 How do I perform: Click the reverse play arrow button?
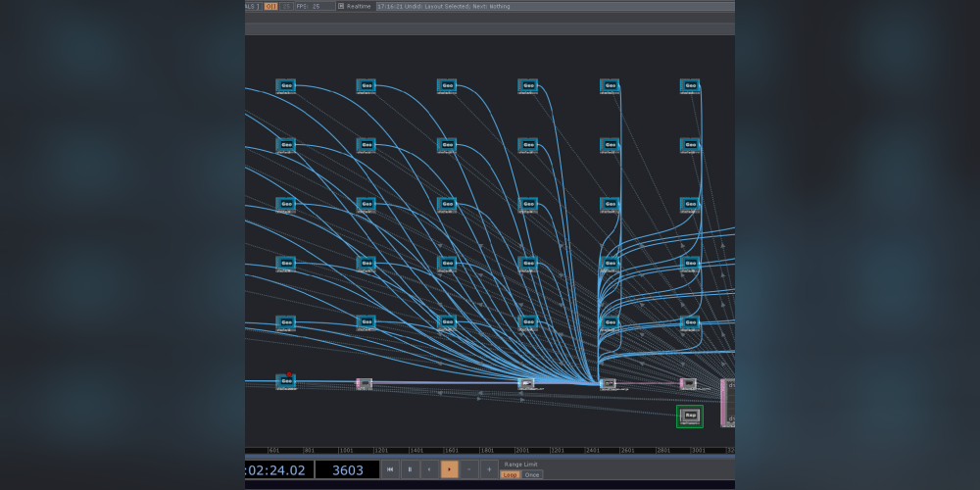pyautogui.click(x=429, y=469)
